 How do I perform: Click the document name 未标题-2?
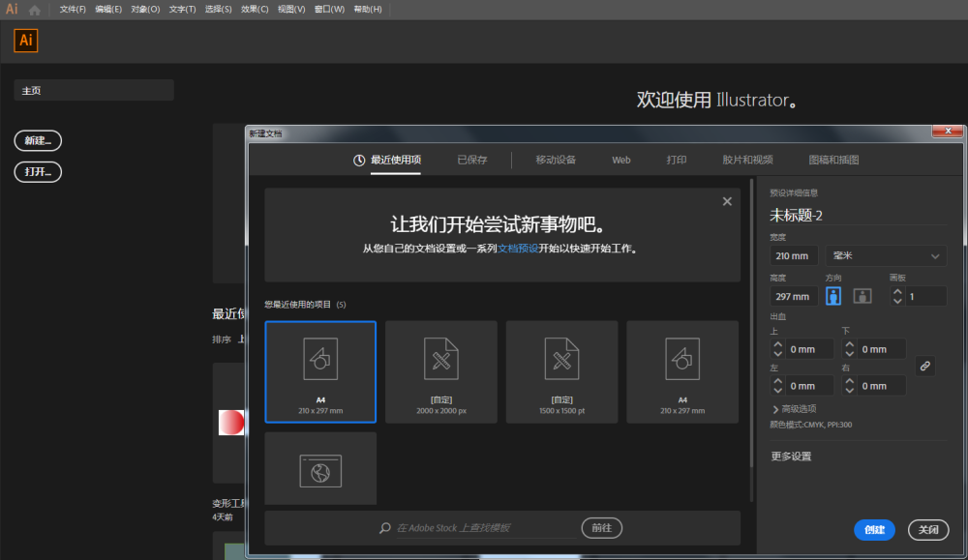796,216
